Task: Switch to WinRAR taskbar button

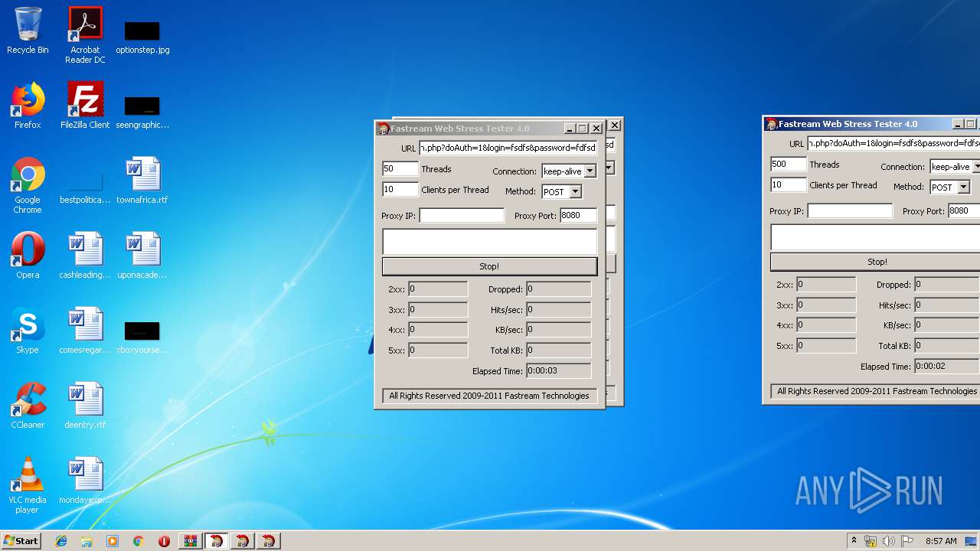Action: (x=191, y=541)
